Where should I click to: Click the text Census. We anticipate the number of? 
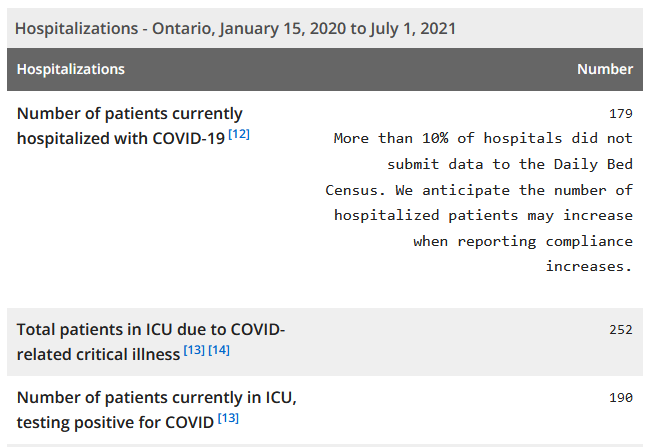tap(479, 190)
